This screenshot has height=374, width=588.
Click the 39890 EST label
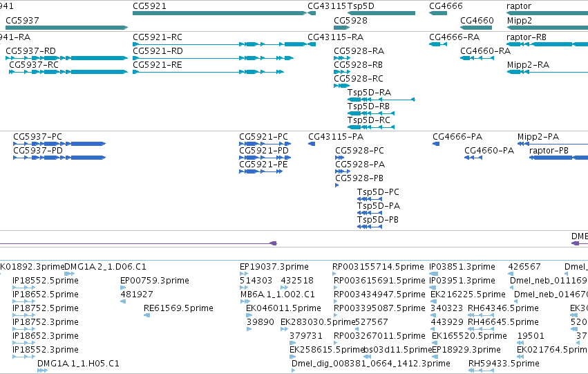(x=260, y=323)
